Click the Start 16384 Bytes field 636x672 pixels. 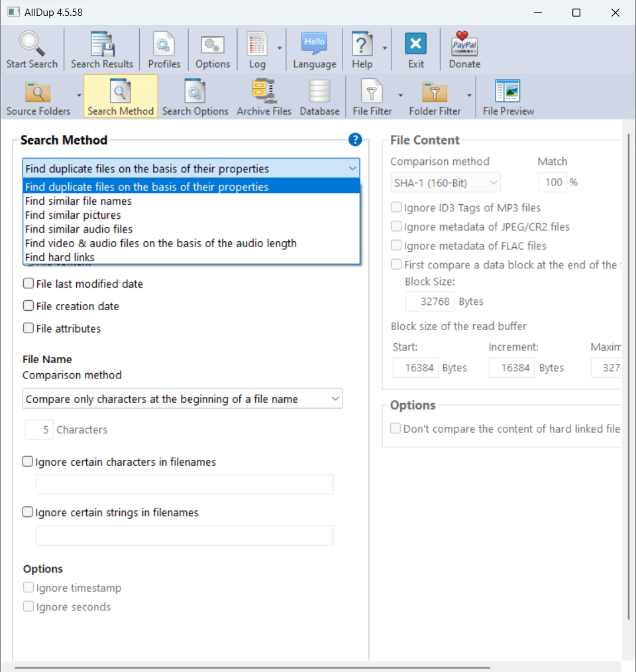pyautogui.click(x=415, y=368)
